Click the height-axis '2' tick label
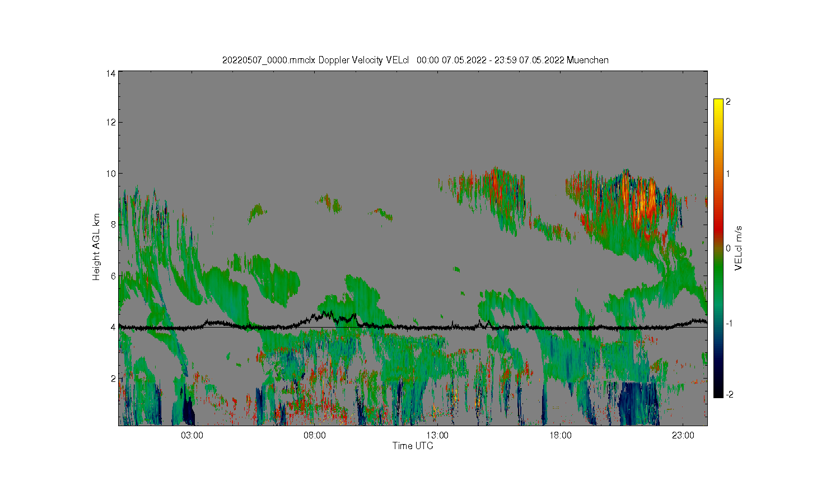Viewport: 840px width, 504px height. 113,379
